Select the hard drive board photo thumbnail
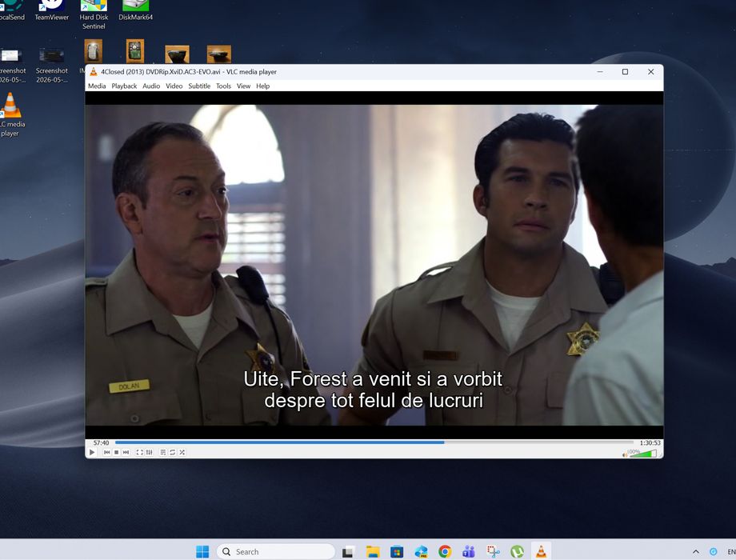 135,51
